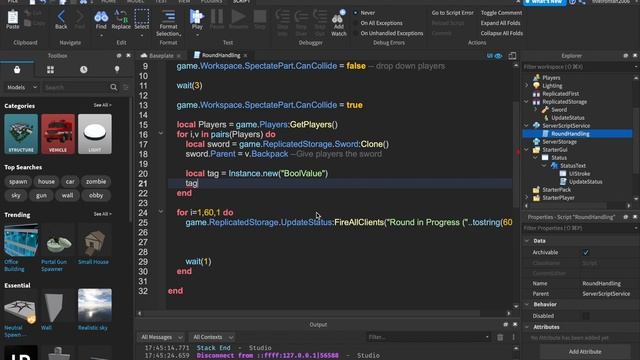640x360 pixels.
Task: Click the Toolbox search magnifier icon
Action: point(113,87)
